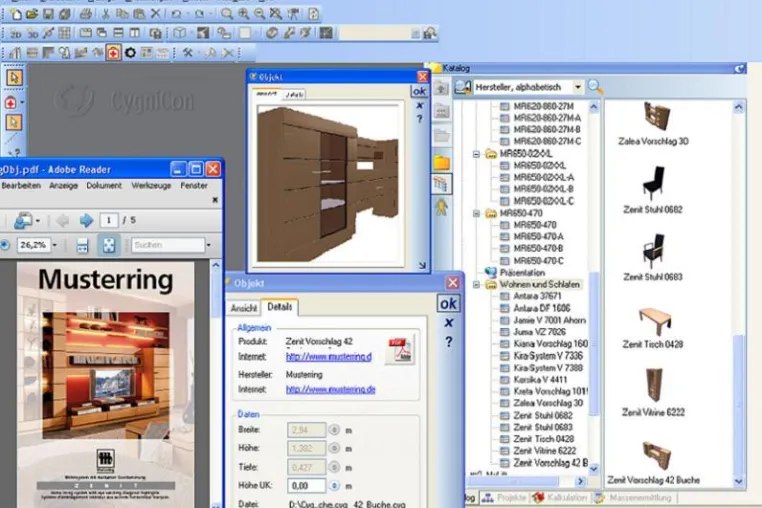Viewport: 762px width, 508px height.
Task: Open the Werkzeuge menu in Adobe Reader
Action: pyautogui.click(x=151, y=186)
